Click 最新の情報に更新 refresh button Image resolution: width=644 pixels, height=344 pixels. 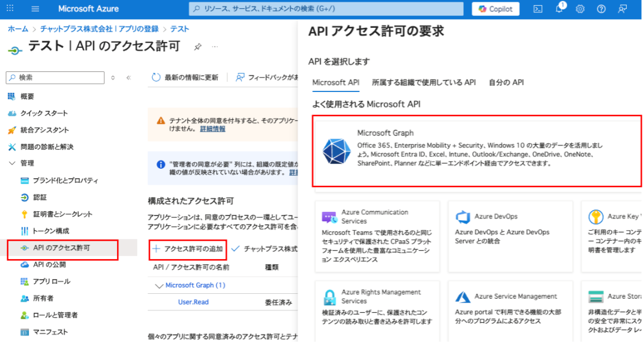tap(185, 77)
